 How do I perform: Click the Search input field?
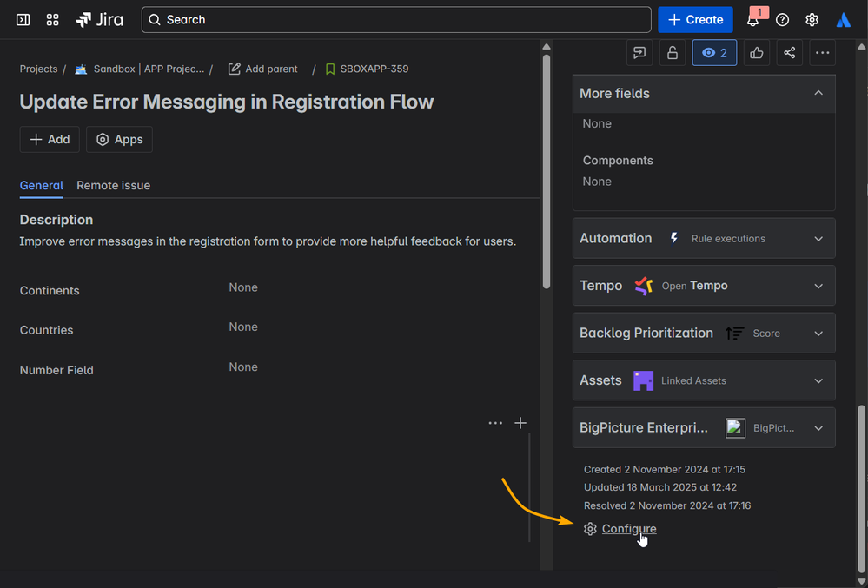point(396,19)
